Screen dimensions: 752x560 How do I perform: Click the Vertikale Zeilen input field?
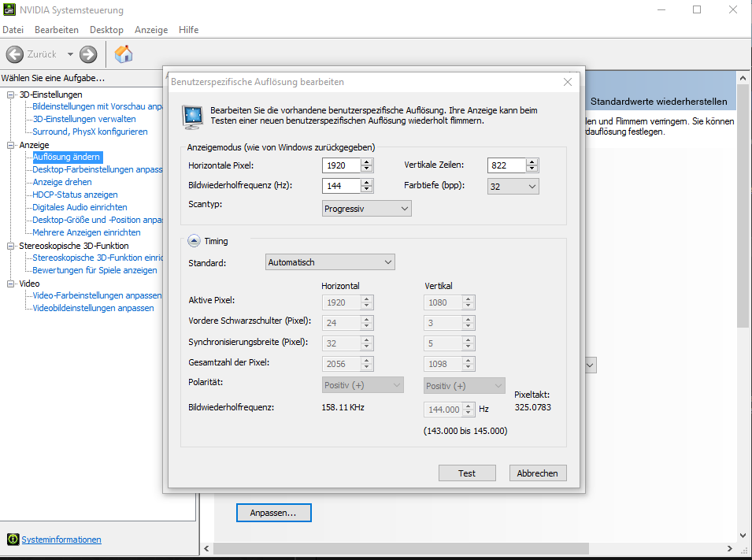pos(506,165)
